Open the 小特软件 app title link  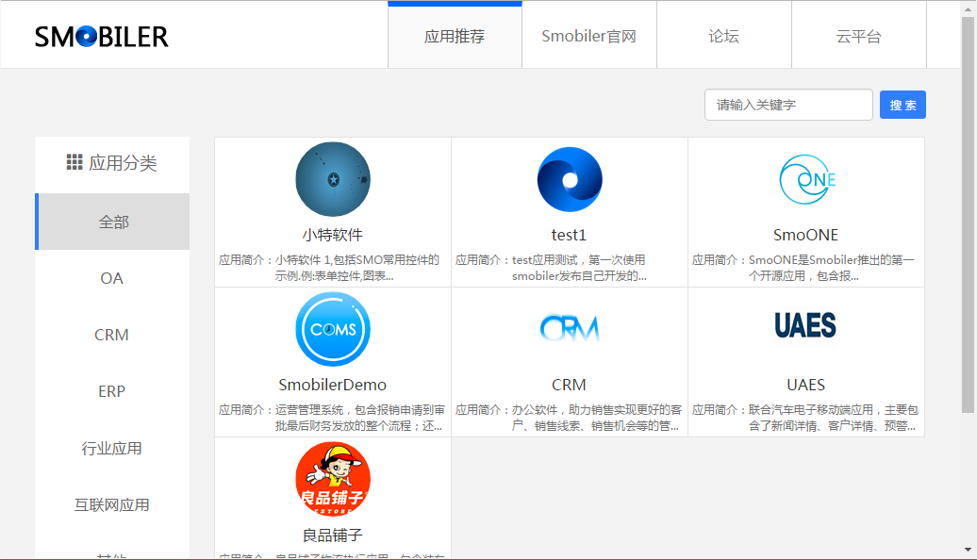(333, 235)
